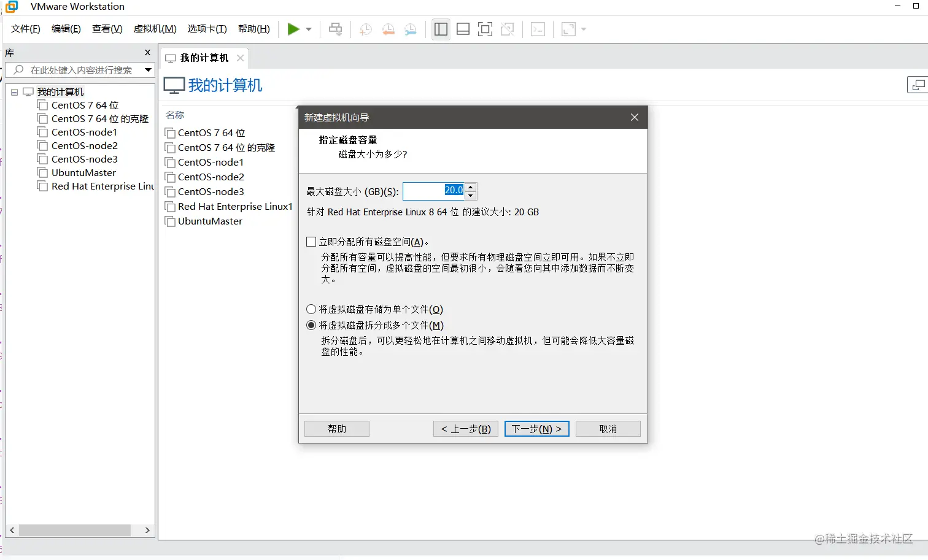Click the 上一步(B) back button
The height and width of the screenshot is (560, 928).
(466, 429)
